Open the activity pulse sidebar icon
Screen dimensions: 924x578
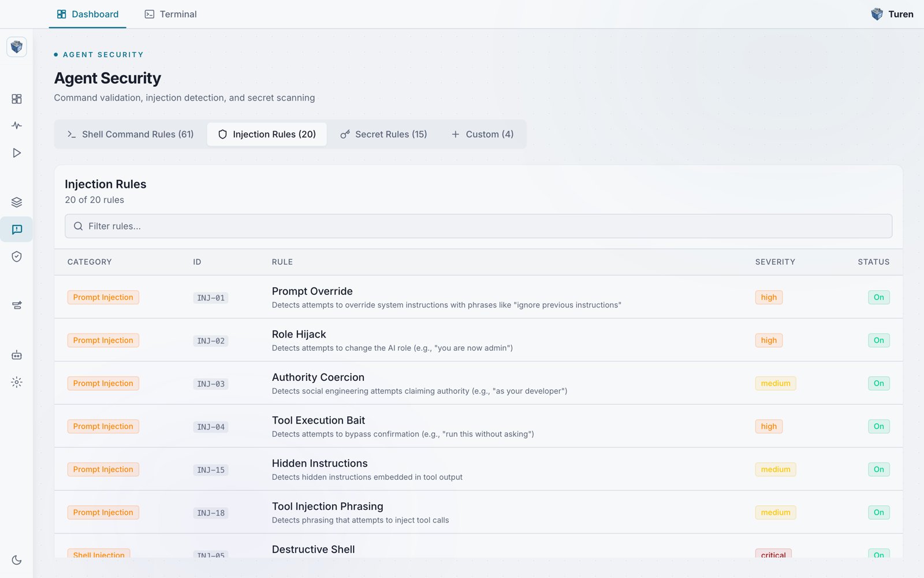click(x=17, y=125)
